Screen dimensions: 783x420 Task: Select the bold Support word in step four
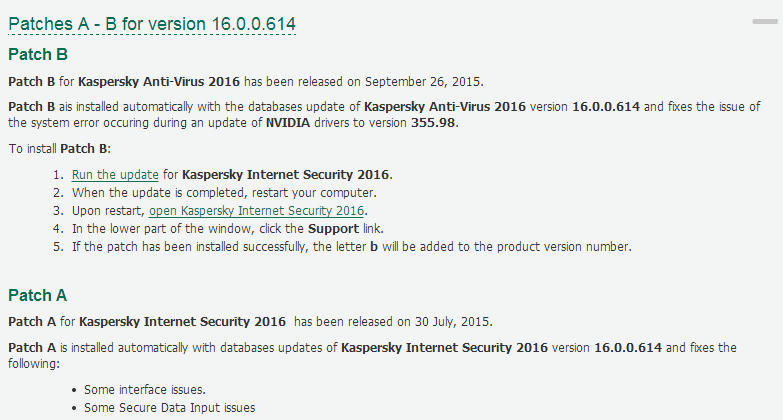coord(333,229)
